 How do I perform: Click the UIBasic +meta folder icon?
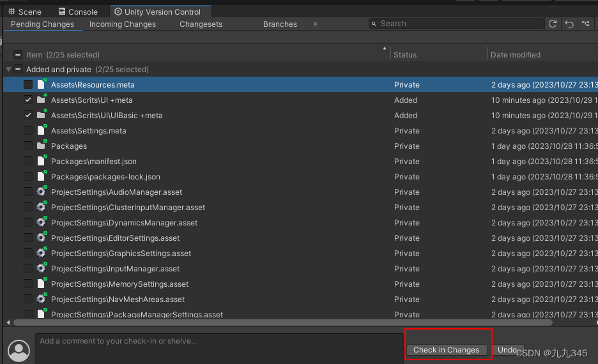42,115
